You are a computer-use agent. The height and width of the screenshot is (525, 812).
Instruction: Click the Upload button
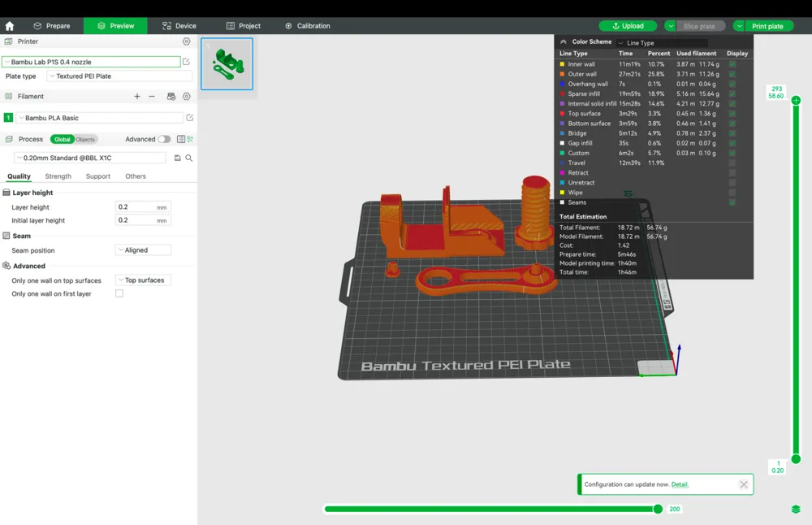pyautogui.click(x=628, y=26)
